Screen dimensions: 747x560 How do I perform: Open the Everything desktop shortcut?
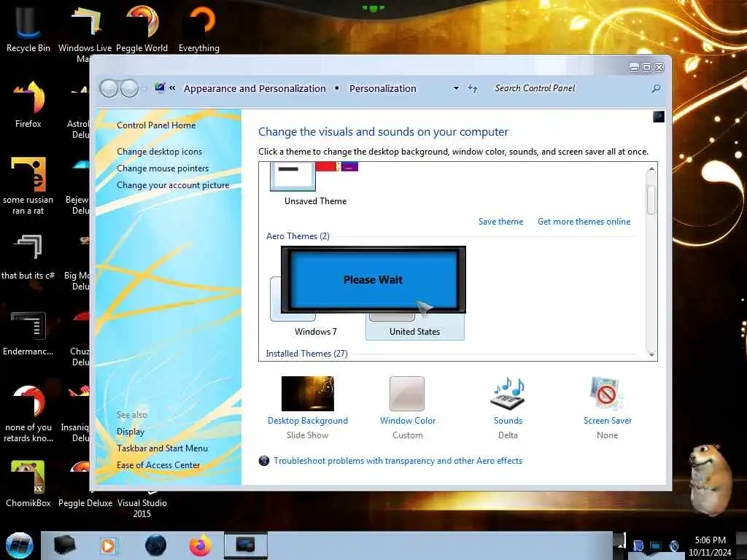click(x=199, y=28)
